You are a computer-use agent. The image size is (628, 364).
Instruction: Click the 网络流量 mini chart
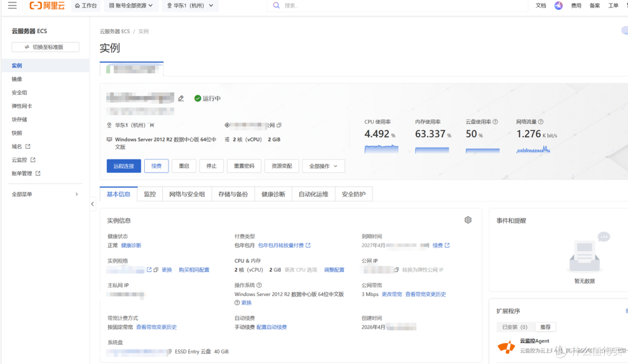533,149
